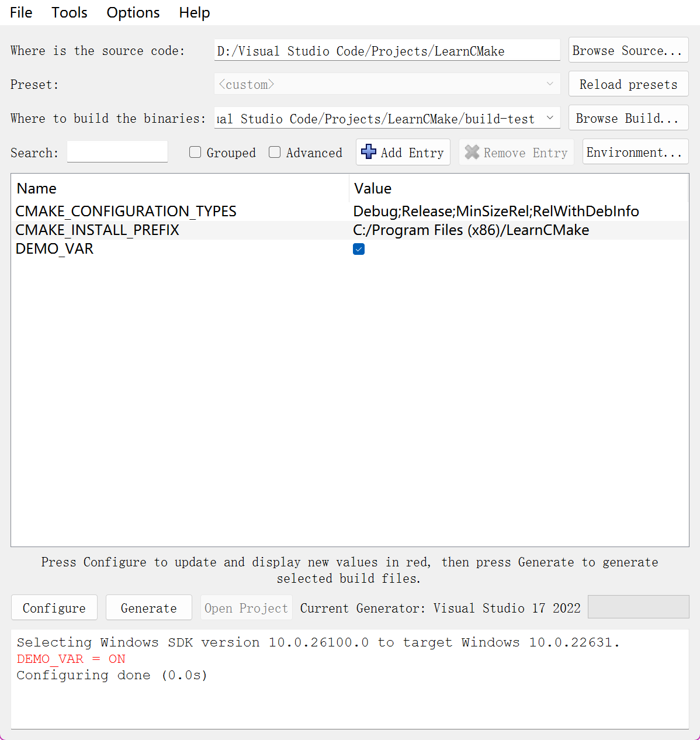Open the Options menu
The height and width of the screenshot is (740, 700).
(133, 12)
